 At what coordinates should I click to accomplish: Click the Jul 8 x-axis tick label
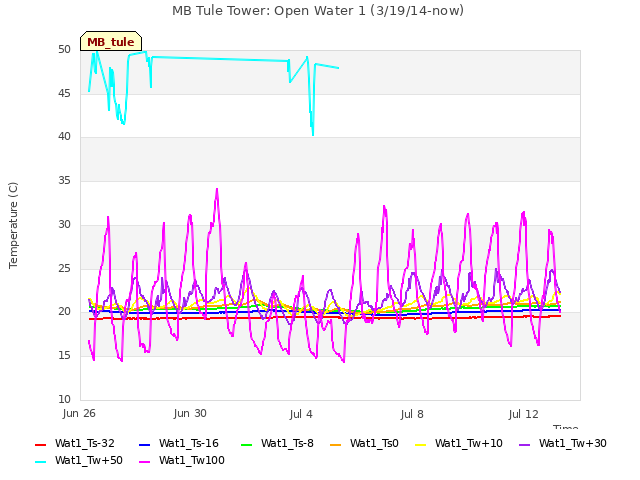coord(412,414)
